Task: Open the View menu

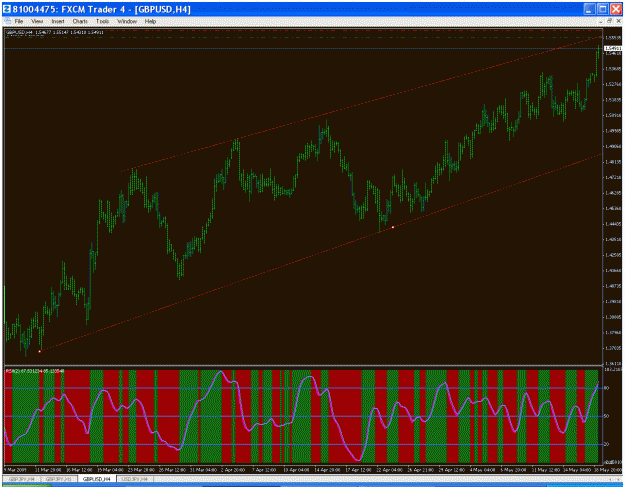Action: 37,21
